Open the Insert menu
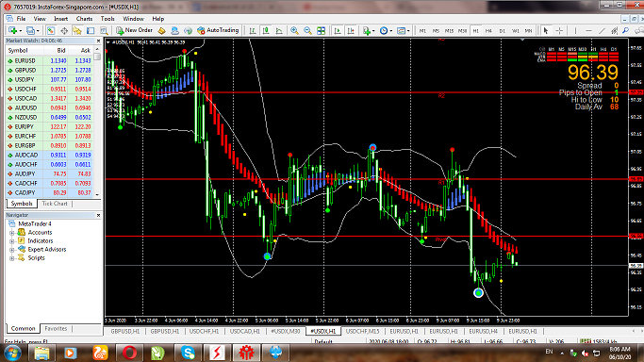644x362 pixels. 60,19
